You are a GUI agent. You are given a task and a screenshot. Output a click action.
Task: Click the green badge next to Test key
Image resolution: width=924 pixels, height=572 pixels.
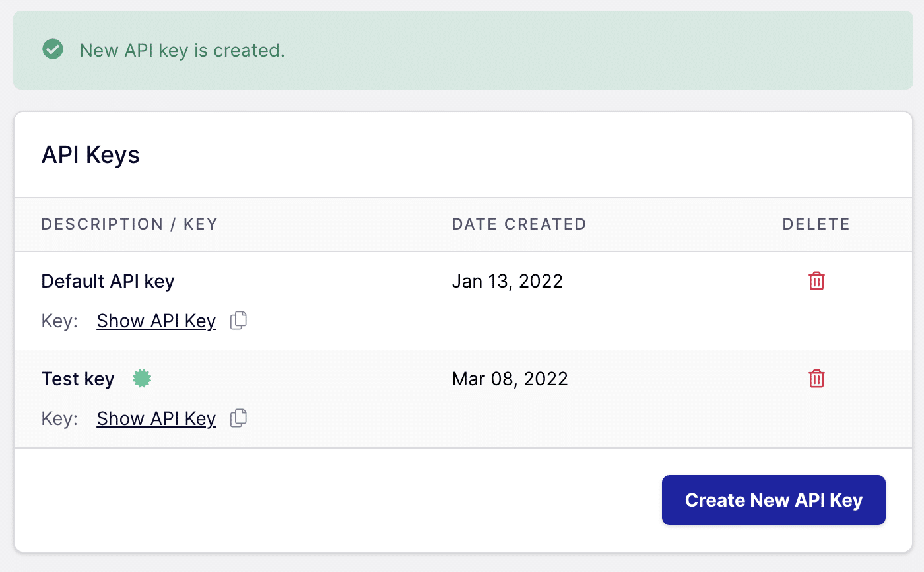142,378
